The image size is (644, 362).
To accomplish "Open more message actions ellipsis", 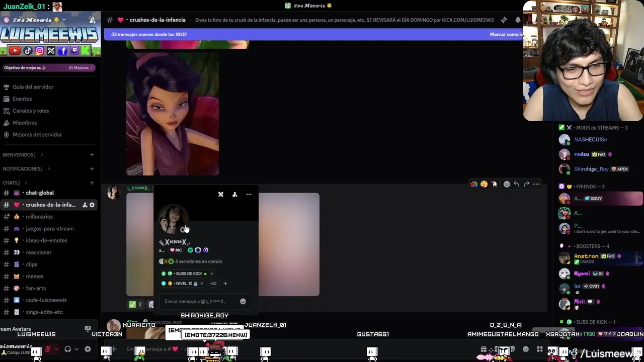I will [536, 184].
